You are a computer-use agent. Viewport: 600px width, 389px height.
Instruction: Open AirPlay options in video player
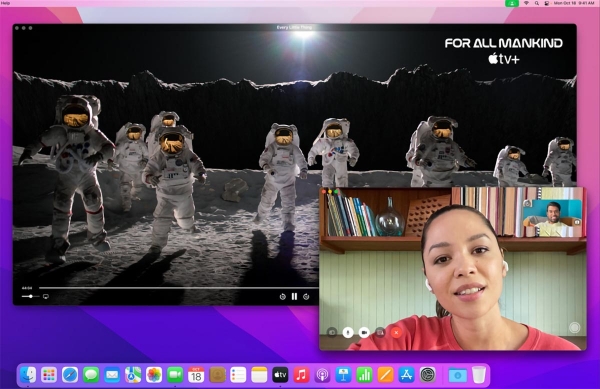tap(46, 296)
